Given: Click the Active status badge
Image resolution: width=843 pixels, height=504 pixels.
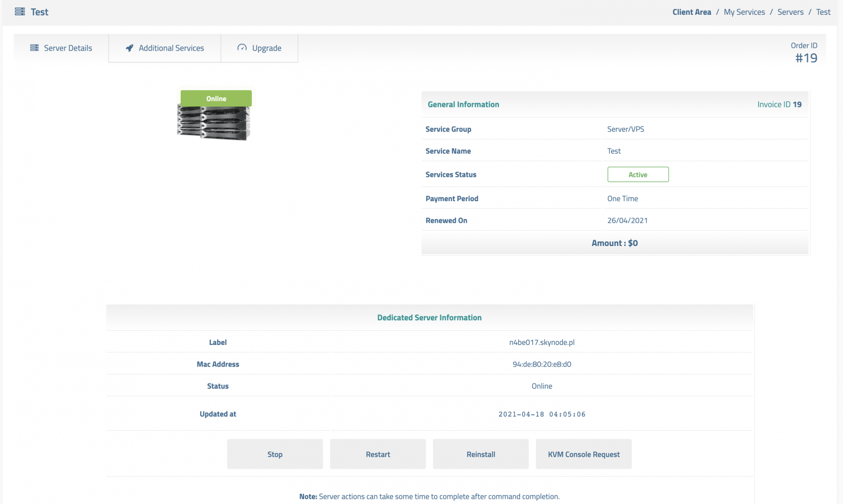Looking at the screenshot, I should click(x=638, y=174).
